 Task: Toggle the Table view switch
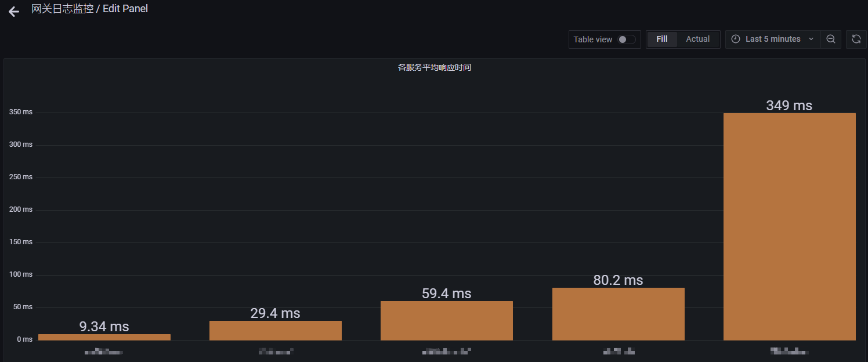(x=625, y=39)
